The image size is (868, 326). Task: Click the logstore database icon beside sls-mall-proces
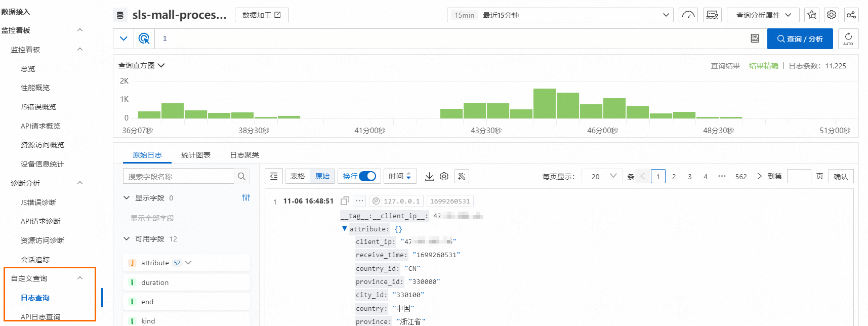coord(120,15)
